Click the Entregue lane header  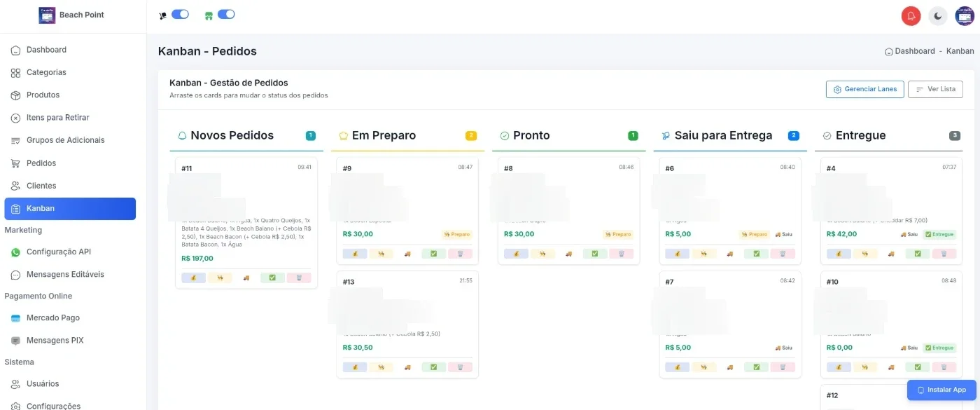(860, 135)
